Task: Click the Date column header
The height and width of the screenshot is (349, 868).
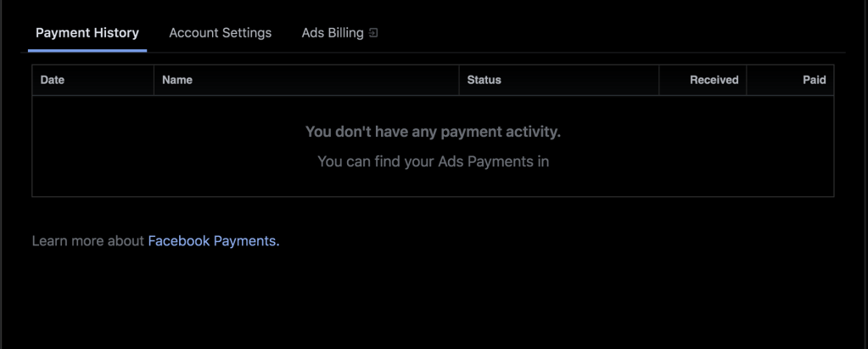Action: click(x=53, y=80)
